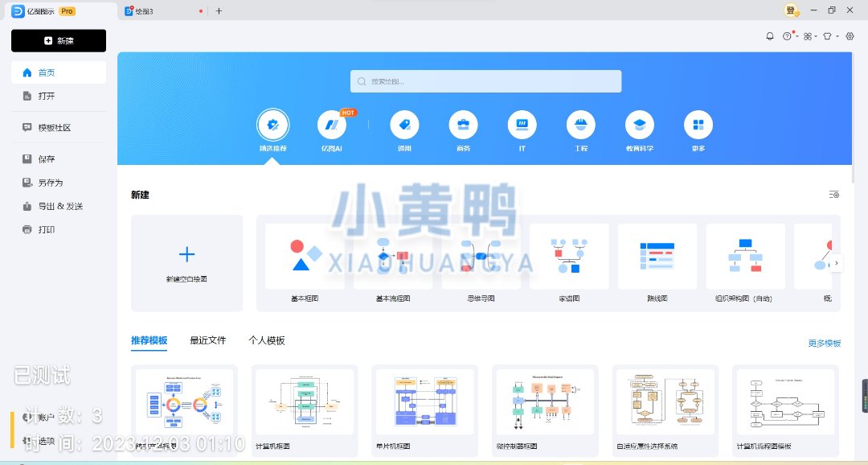Click the black 新建 button
The height and width of the screenshot is (465, 868).
pos(59,41)
